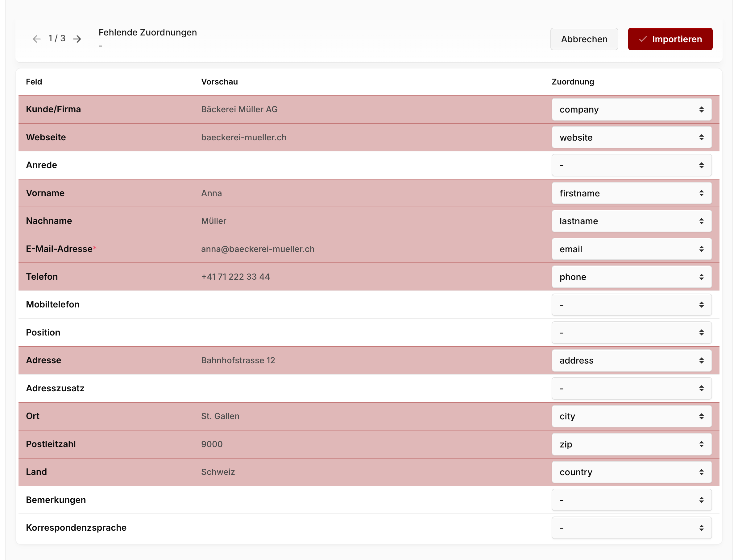Screen dimensions: 738x560
Task: Open the mapping dropdown for Korrespondenzsprache
Action: tap(632, 528)
